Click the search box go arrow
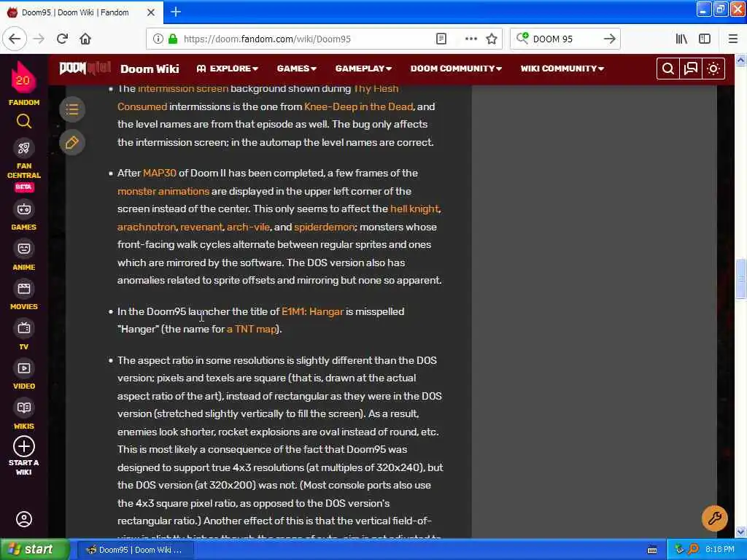Viewport: 747px width, 560px height. 609,39
